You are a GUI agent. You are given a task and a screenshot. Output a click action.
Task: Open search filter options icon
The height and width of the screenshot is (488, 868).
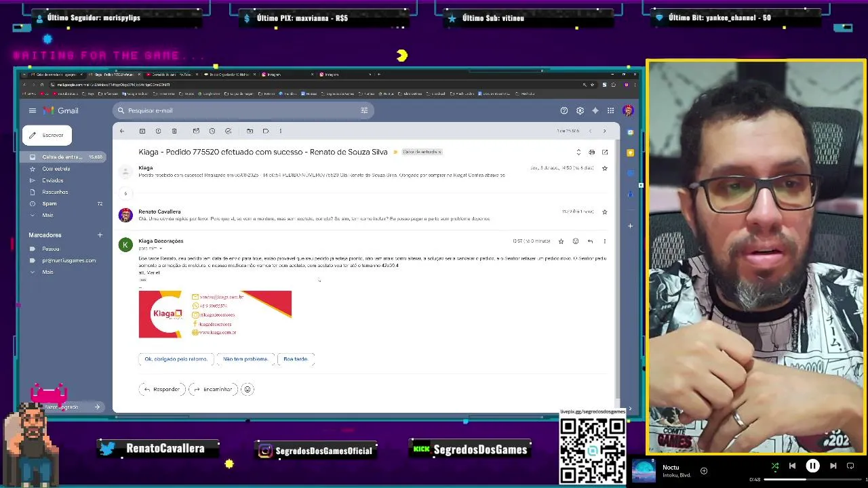(x=364, y=110)
